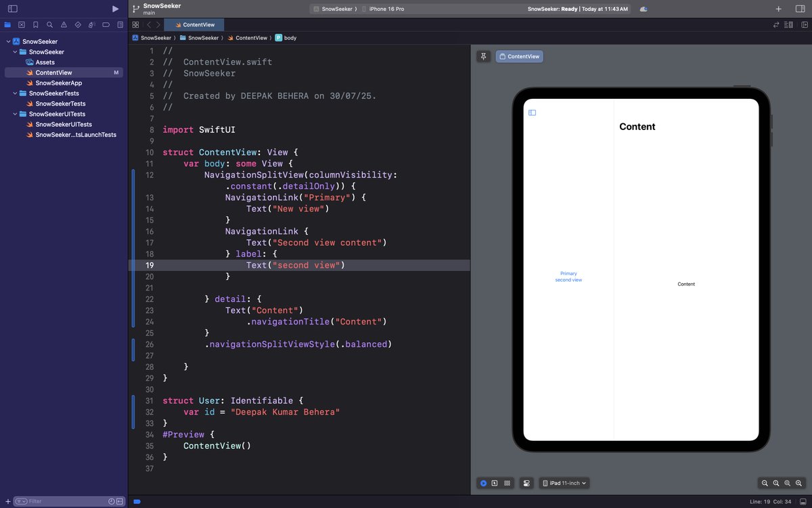Zoom preview canvas to fit
The width and height of the screenshot is (812, 508).
(x=788, y=483)
